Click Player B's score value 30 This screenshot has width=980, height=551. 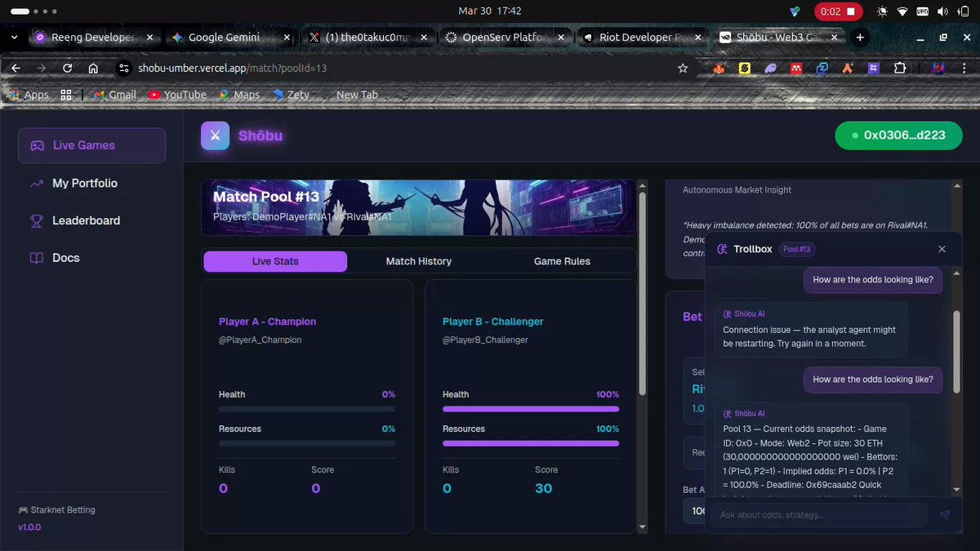pos(543,488)
